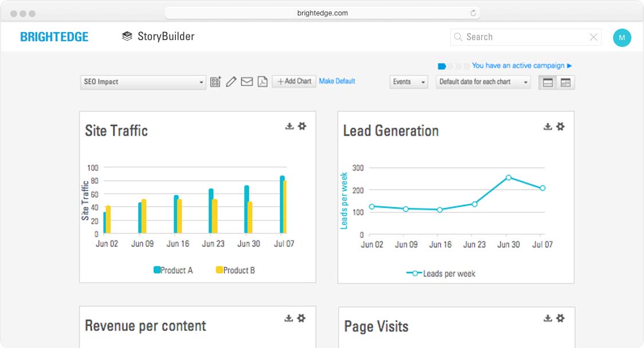The height and width of the screenshot is (348, 644).
Task: Export dashboard as PDF icon
Action: click(262, 82)
